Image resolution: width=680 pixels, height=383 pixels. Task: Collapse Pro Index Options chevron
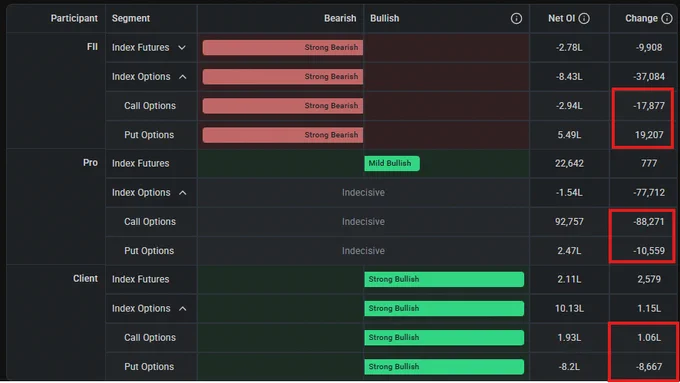183,193
